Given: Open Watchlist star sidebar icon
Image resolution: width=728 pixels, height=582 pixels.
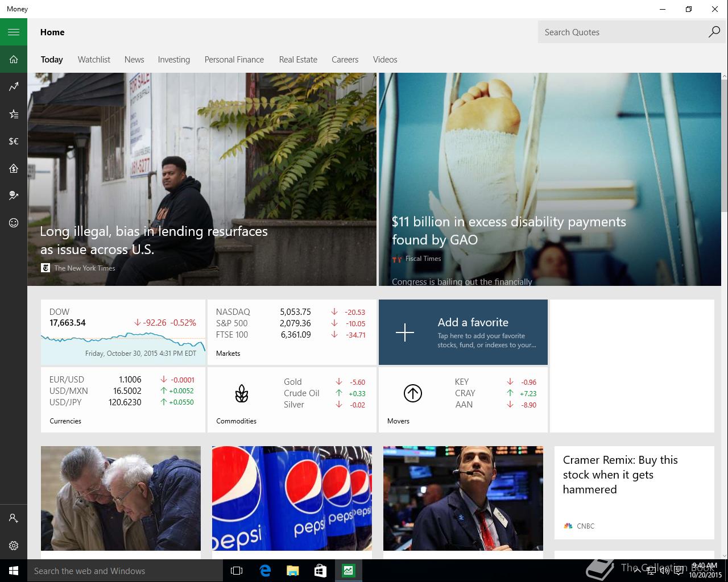Looking at the screenshot, I should tap(14, 114).
